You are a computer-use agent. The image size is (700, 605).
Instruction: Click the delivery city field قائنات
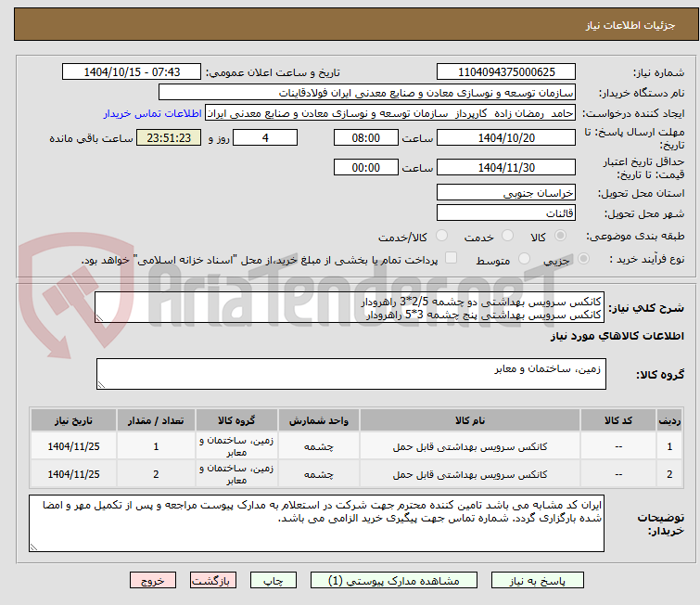(x=506, y=212)
